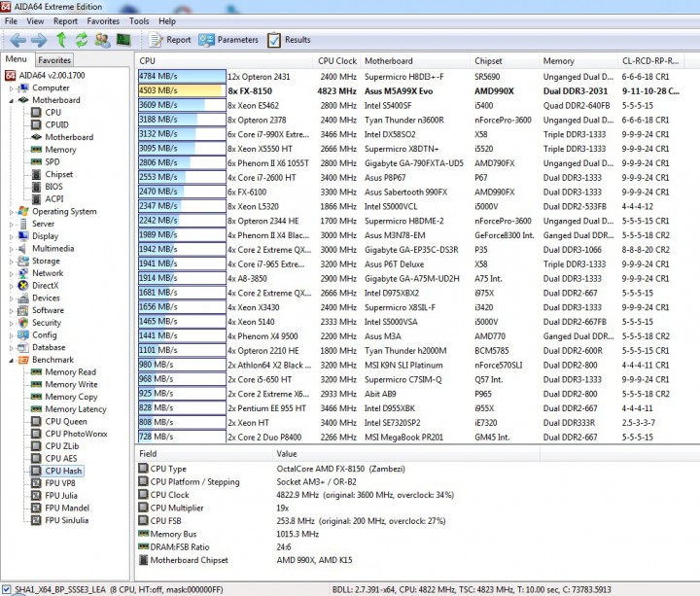Select the DirectX tree item
The width and height of the screenshot is (700, 596).
coord(38,286)
